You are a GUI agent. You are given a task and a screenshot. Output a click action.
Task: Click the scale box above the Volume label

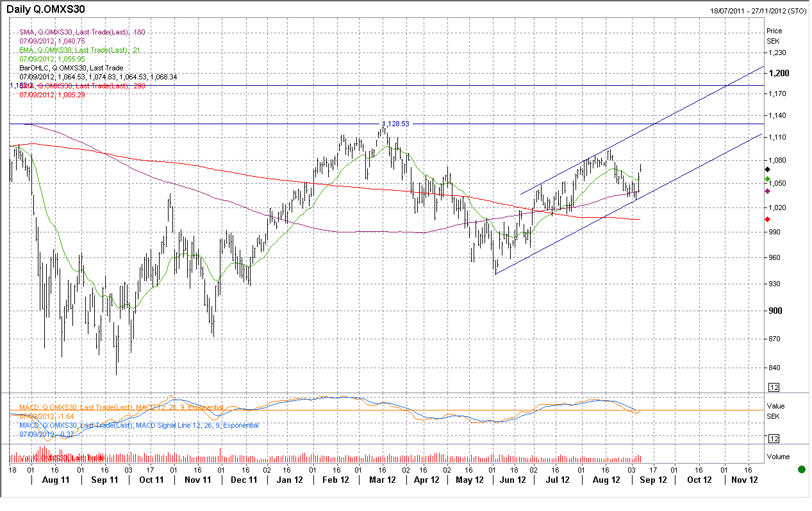tap(774, 439)
